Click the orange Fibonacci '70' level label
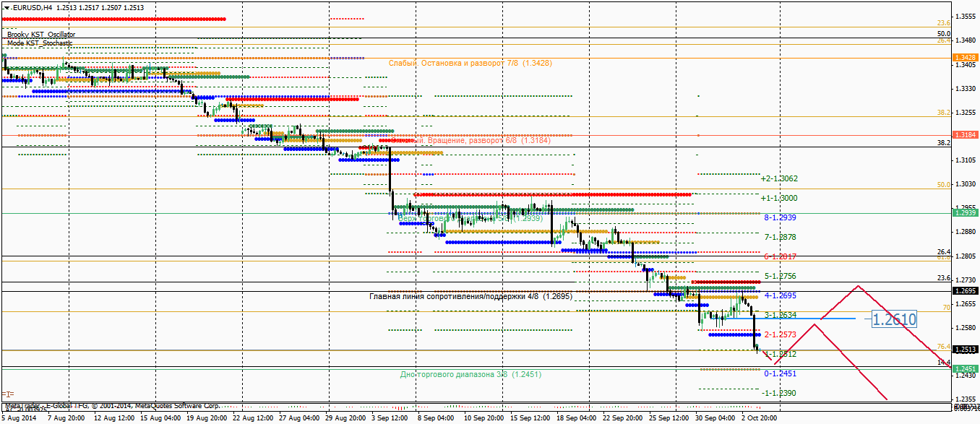980x424 pixels. 946,308
